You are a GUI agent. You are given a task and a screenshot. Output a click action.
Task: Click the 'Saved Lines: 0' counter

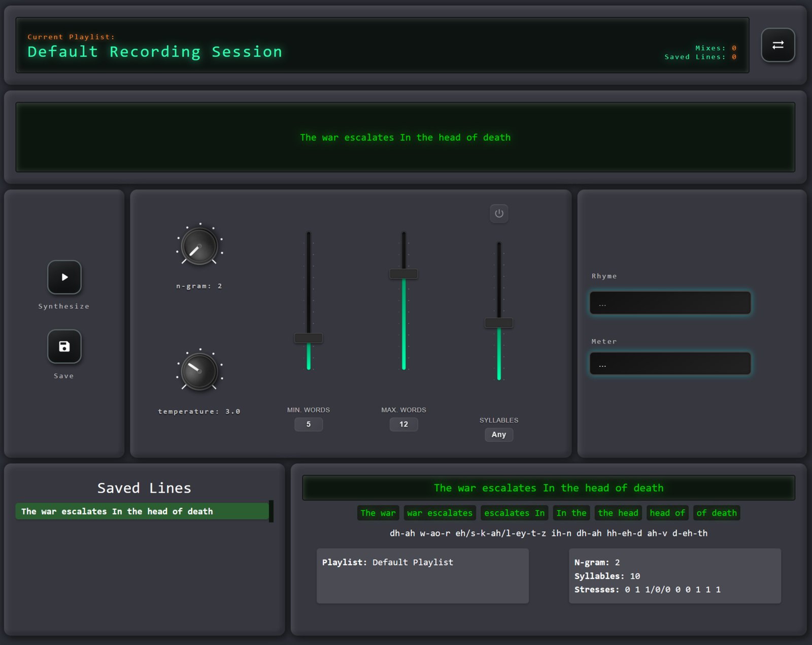pyautogui.click(x=701, y=57)
